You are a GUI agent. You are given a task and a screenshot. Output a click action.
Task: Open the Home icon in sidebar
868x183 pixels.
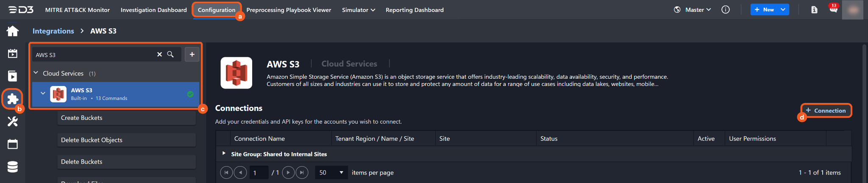[x=13, y=31]
